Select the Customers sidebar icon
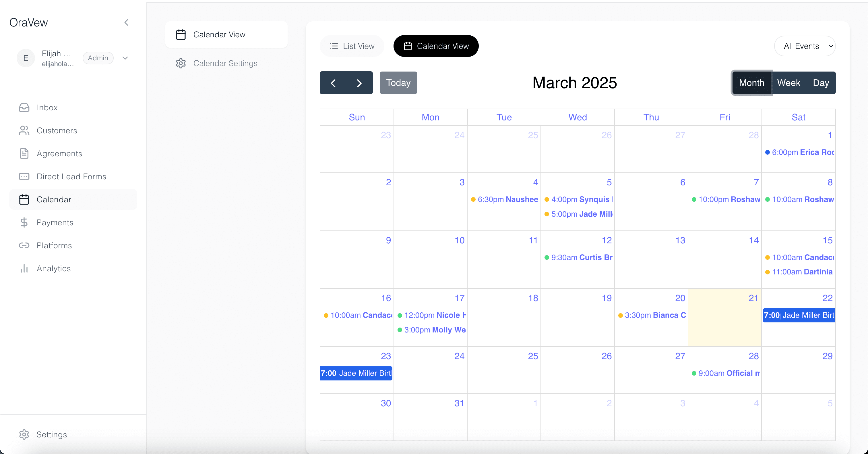This screenshot has width=868, height=454. (x=24, y=130)
